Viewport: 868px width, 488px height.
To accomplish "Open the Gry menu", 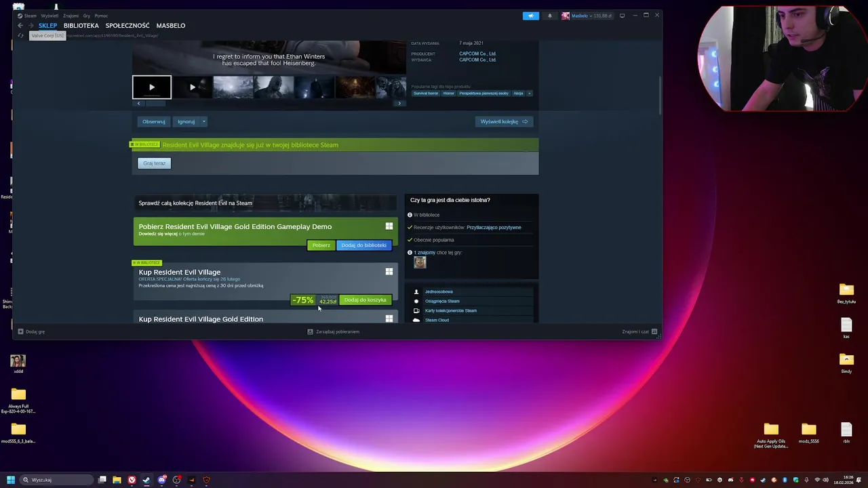I will pyautogui.click(x=87, y=16).
